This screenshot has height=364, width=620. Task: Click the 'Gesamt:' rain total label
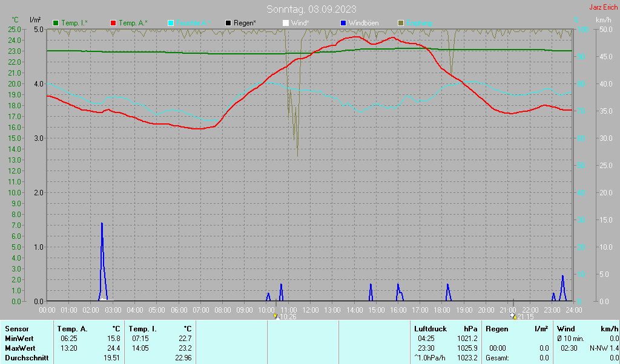(498, 358)
